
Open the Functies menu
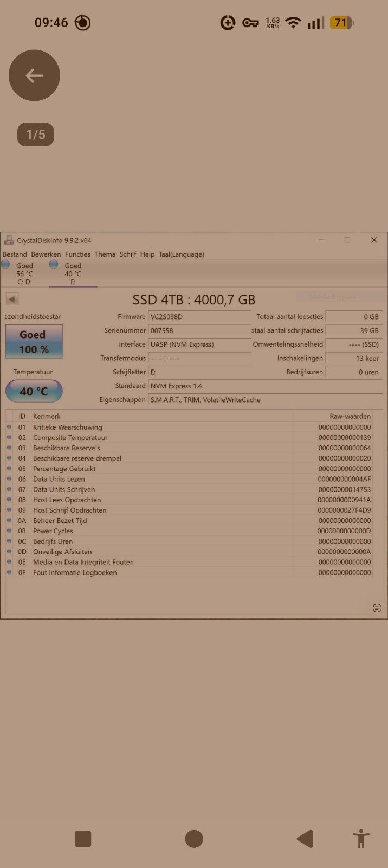(77, 254)
